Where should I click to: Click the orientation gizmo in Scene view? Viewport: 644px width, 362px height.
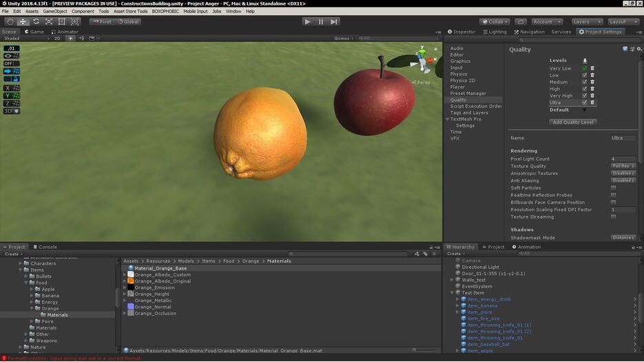423,60
